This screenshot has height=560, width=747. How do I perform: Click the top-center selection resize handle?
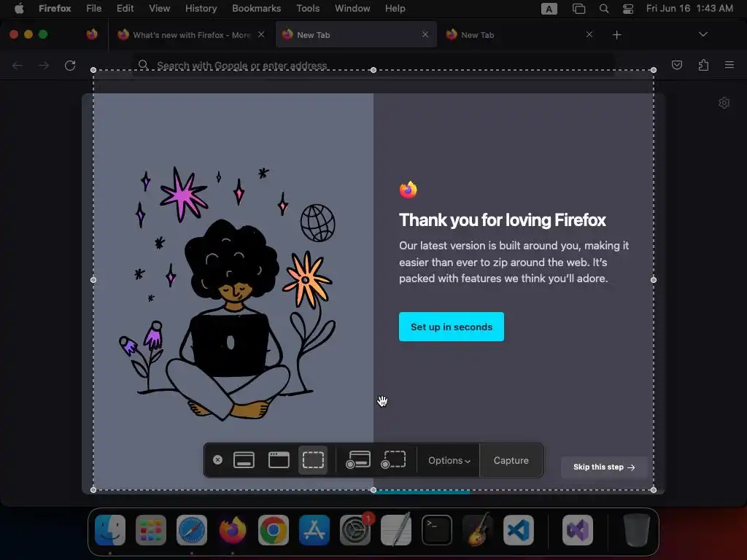click(373, 70)
